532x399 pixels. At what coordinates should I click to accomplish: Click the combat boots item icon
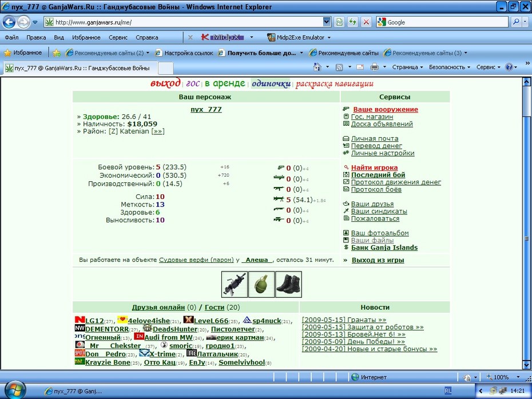tap(288, 285)
